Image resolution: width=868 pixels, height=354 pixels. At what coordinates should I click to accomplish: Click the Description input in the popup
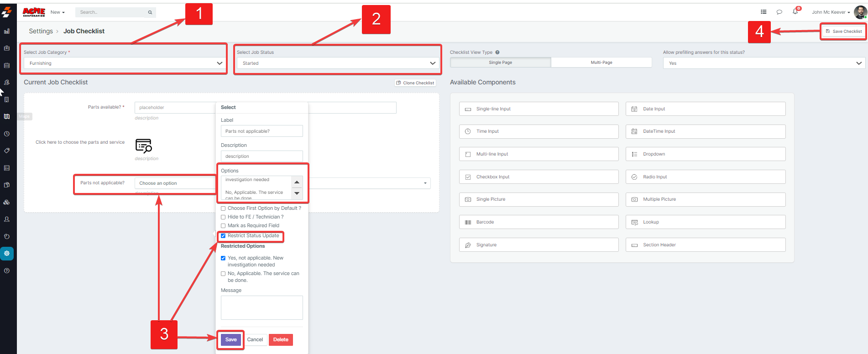pyautogui.click(x=262, y=156)
